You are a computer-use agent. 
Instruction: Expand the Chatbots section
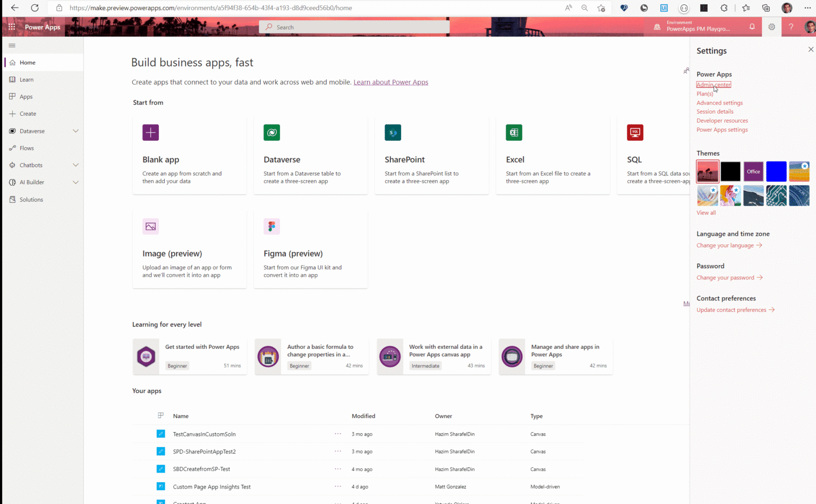click(x=75, y=165)
